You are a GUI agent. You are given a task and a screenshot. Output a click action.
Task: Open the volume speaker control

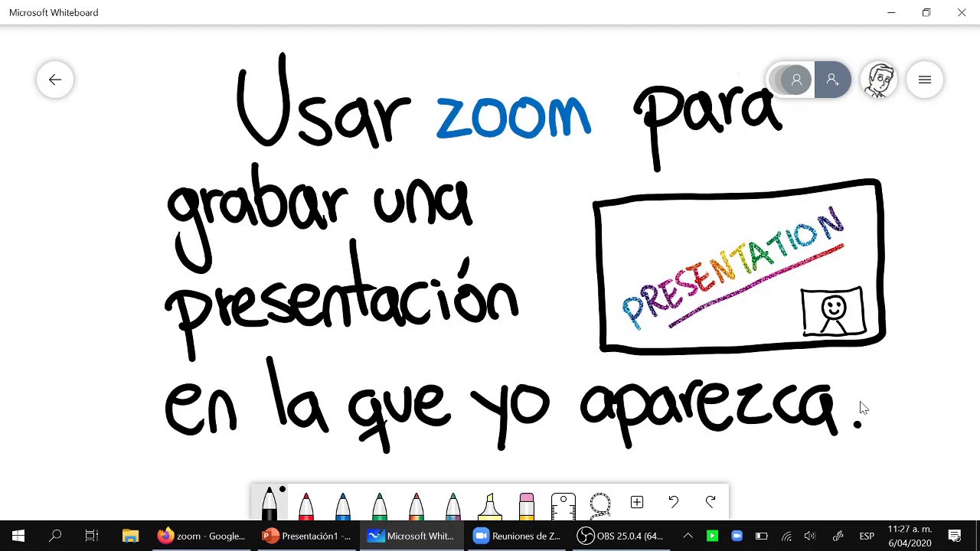(x=810, y=536)
